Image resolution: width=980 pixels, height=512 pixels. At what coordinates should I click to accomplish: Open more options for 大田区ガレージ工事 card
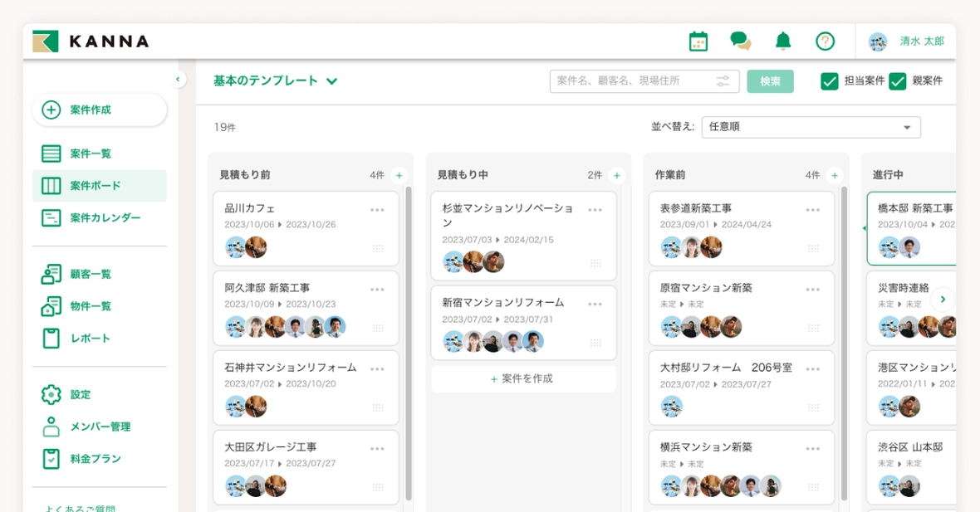click(377, 448)
